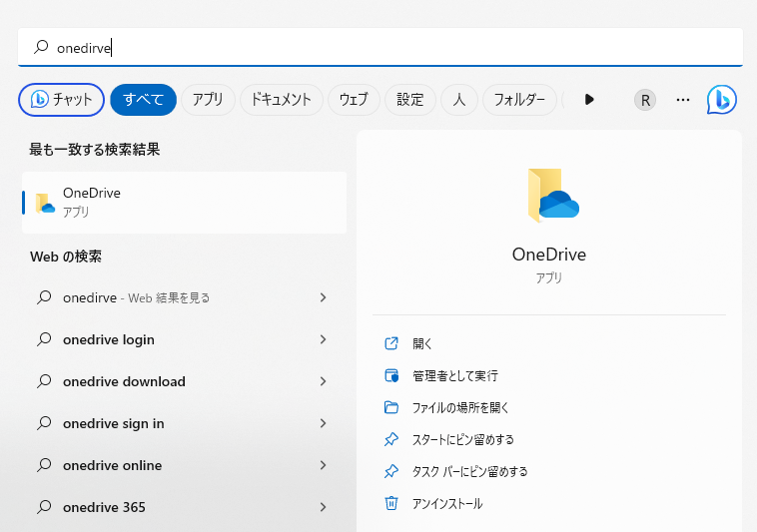This screenshot has width=757, height=532.
Task: Select the チャット filter tab
Action: point(61,100)
